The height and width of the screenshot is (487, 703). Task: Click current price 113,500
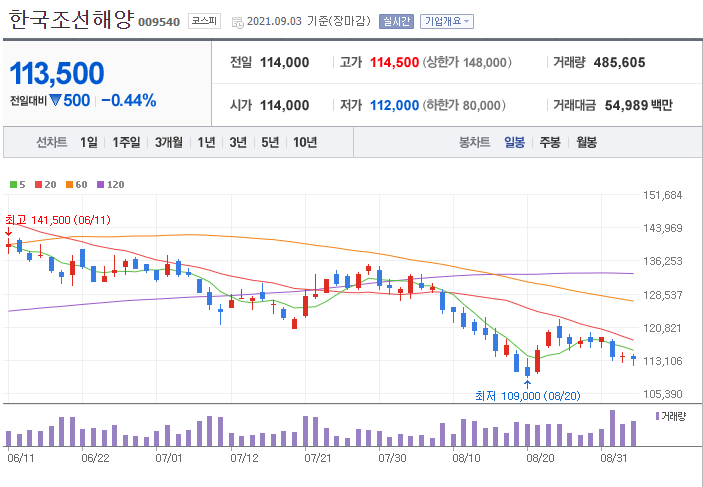(x=57, y=73)
